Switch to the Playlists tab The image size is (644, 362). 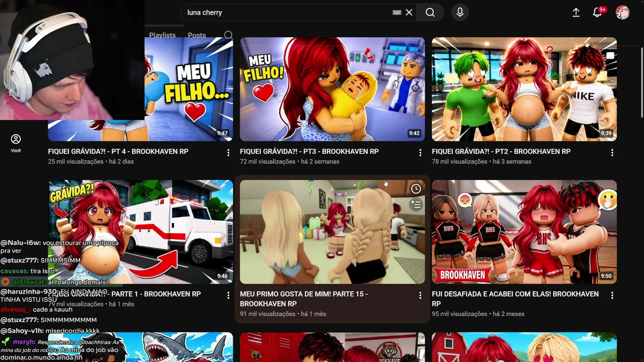[162, 35]
